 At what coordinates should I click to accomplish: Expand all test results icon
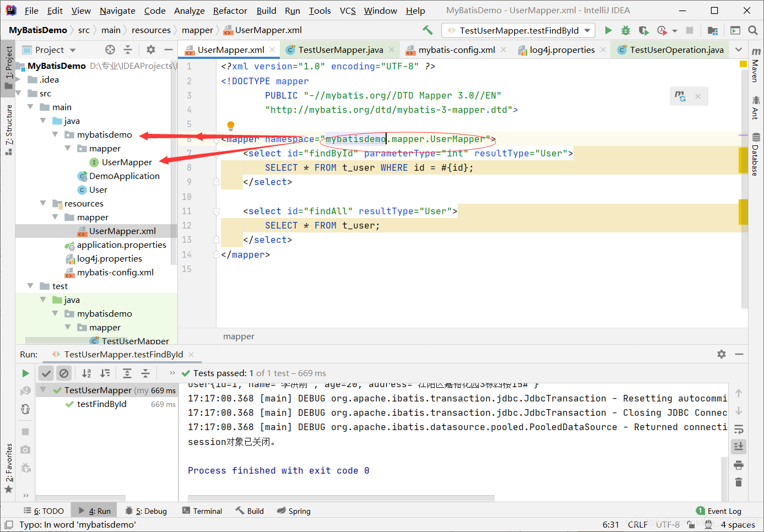(x=127, y=373)
